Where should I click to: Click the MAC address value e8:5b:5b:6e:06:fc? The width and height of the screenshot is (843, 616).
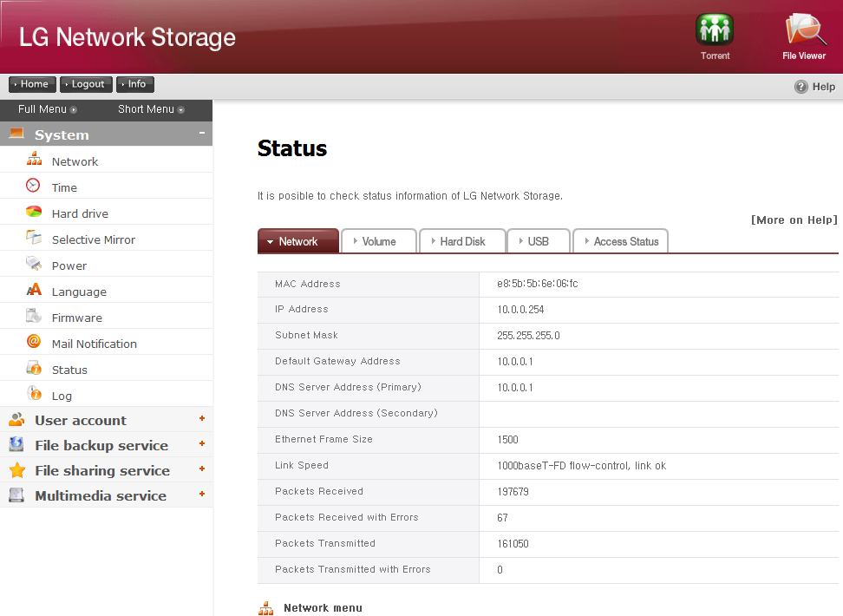tap(537, 284)
